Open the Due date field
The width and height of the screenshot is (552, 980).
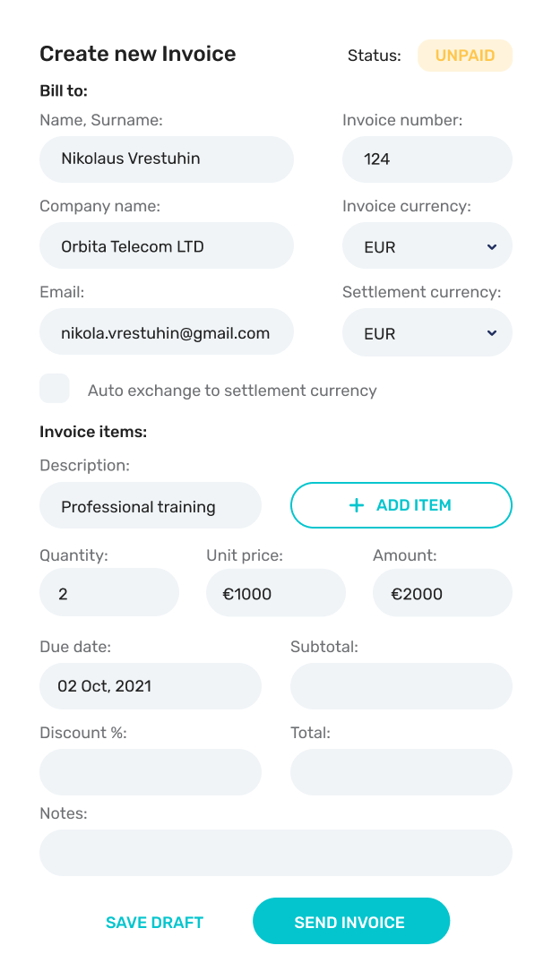coord(151,686)
